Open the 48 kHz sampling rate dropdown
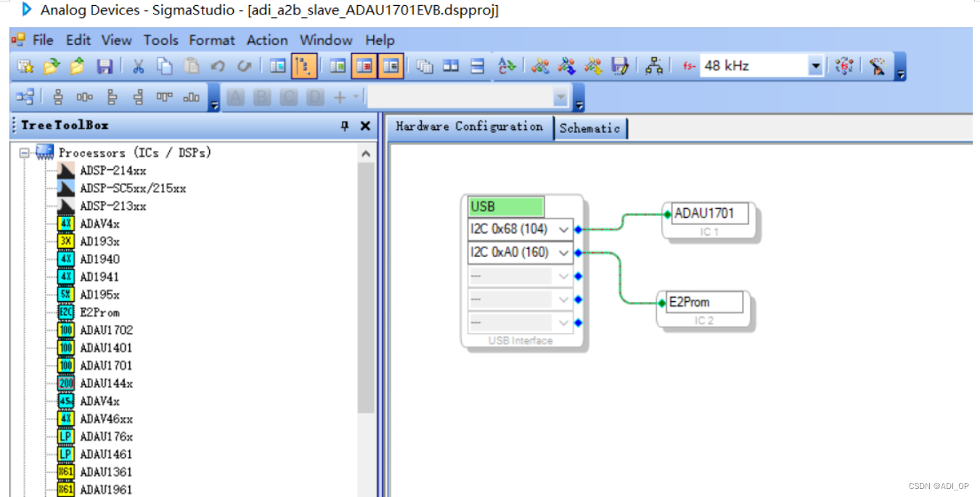This screenshot has width=980, height=497. [816, 66]
